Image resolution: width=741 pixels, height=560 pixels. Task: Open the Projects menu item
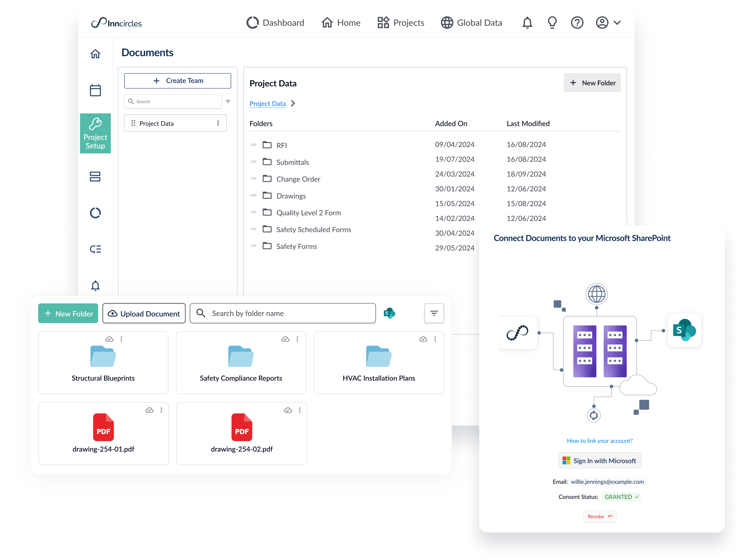click(x=401, y=23)
